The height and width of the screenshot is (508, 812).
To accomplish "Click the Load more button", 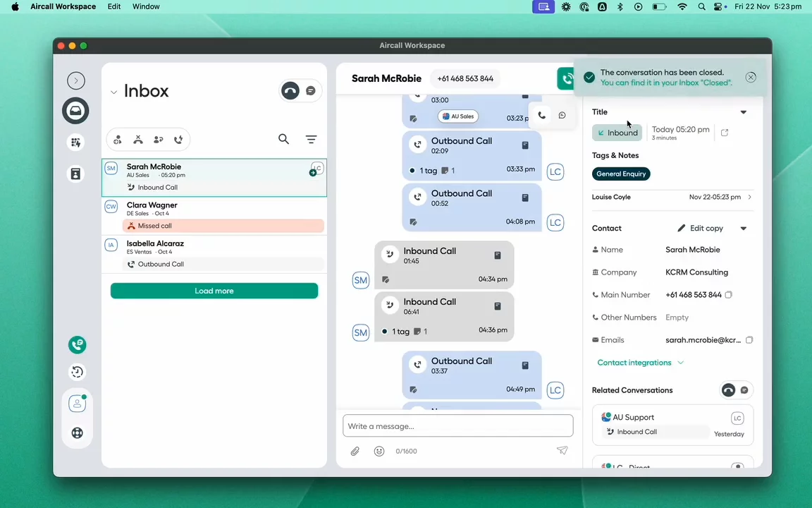I will (214, 291).
